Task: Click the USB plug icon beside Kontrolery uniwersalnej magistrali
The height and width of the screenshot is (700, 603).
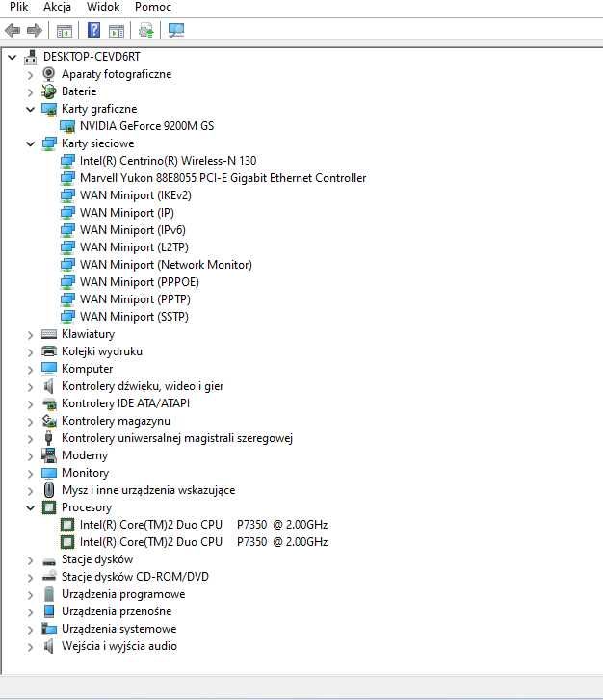Action: [x=49, y=438]
